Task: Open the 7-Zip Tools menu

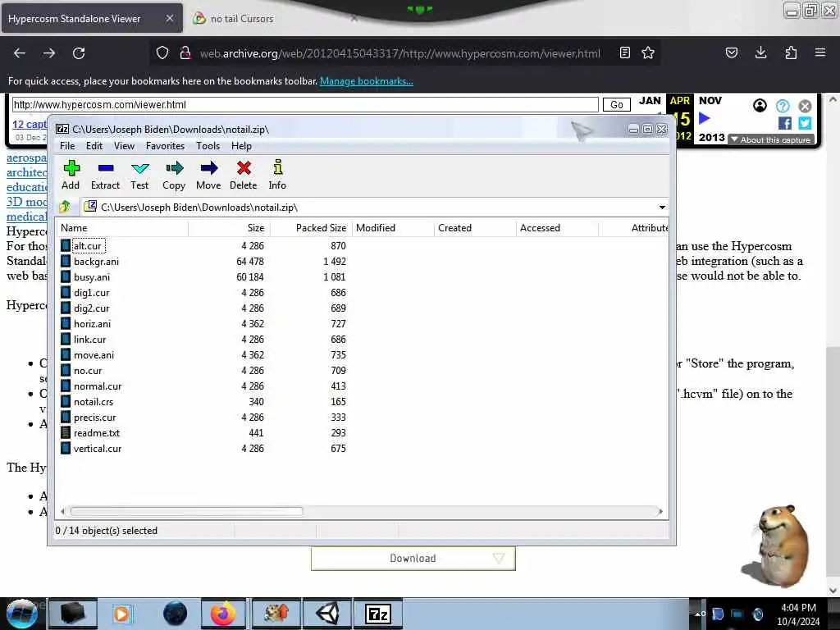Action: [x=208, y=146]
